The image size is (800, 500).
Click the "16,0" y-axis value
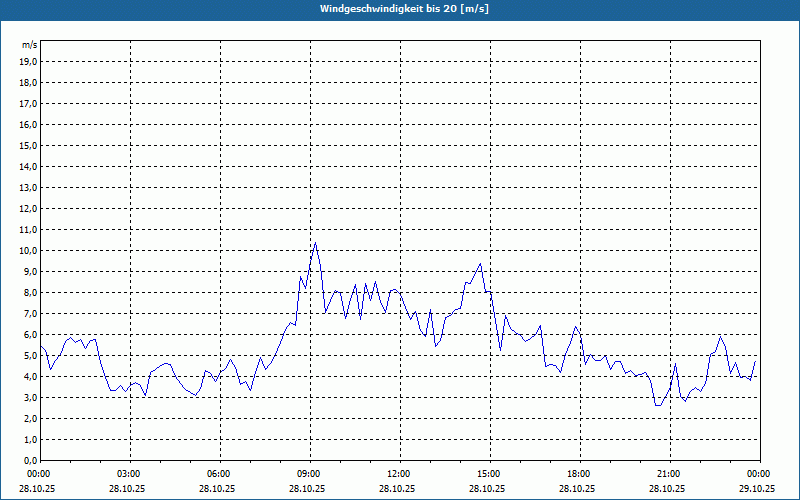coord(29,124)
